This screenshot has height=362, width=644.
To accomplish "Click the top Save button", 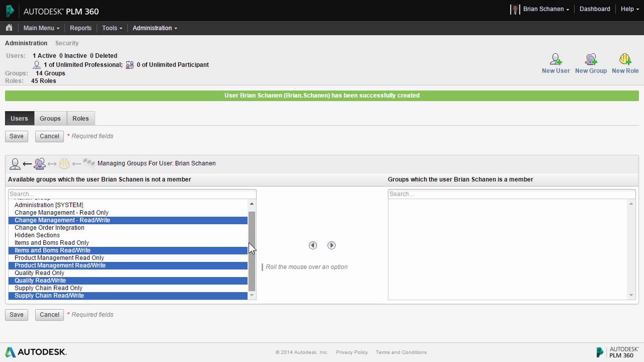I will [x=17, y=136].
